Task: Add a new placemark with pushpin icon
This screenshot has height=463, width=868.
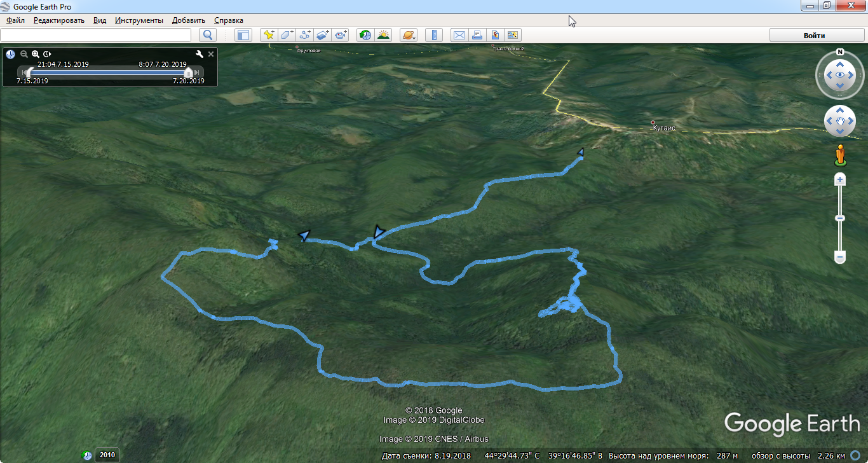Action: (x=269, y=35)
